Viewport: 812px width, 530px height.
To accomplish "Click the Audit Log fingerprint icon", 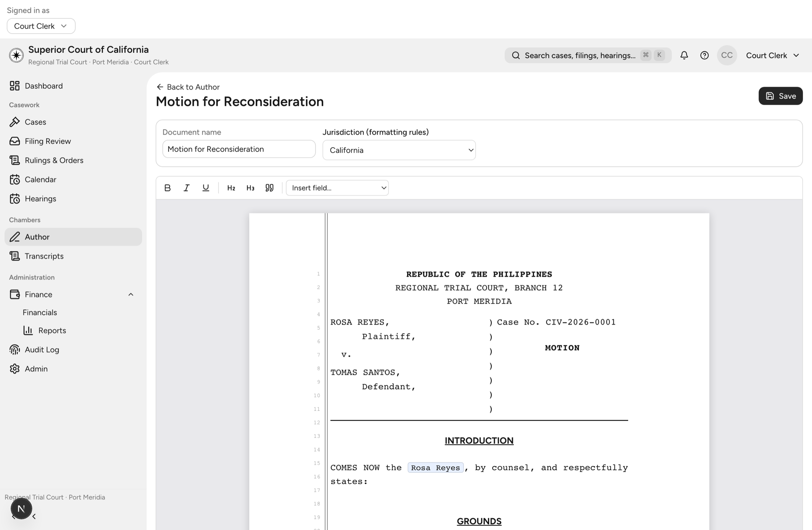I will point(15,350).
